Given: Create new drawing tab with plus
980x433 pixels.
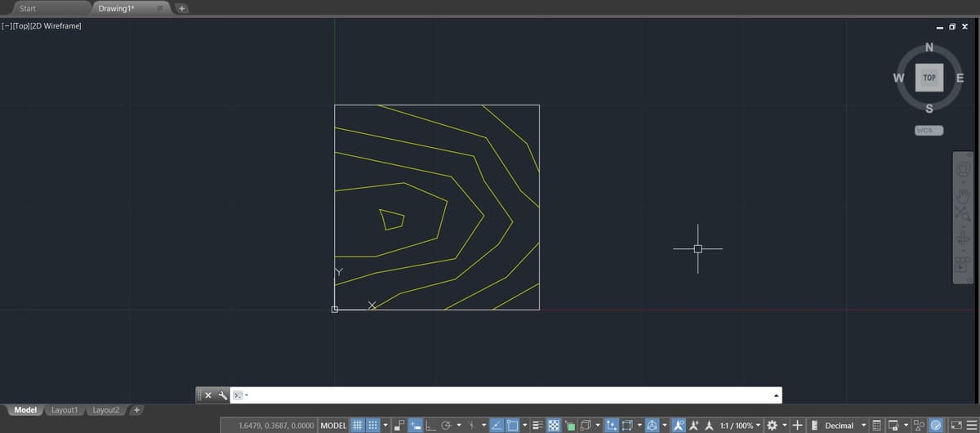Looking at the screenshot, I should point(182,9).
